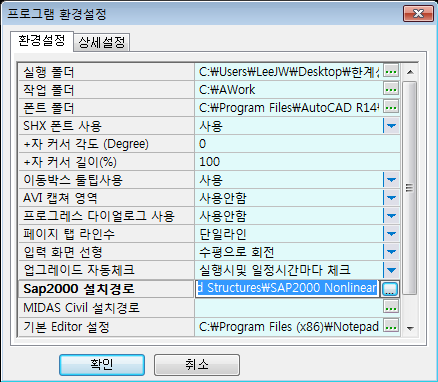
Task: Select the 업그레이드 자동체크 row label
Action: [106, 270]
